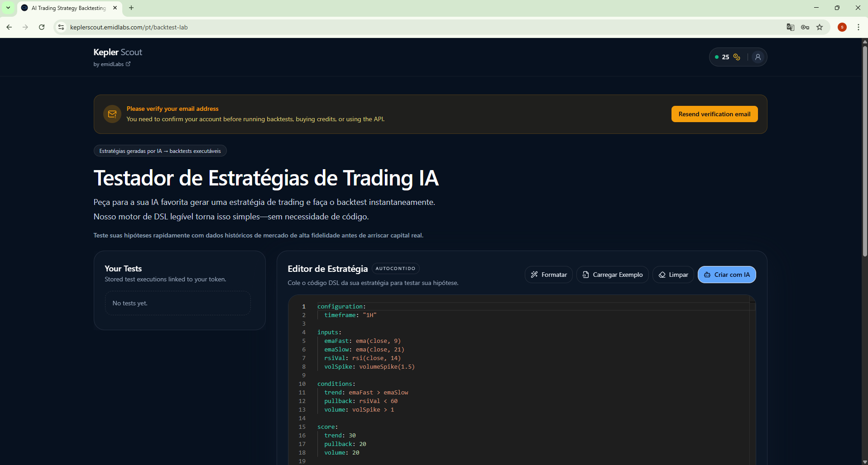Go forward in browser history
The height and width of the screenshot is (465, 868).
25,27
